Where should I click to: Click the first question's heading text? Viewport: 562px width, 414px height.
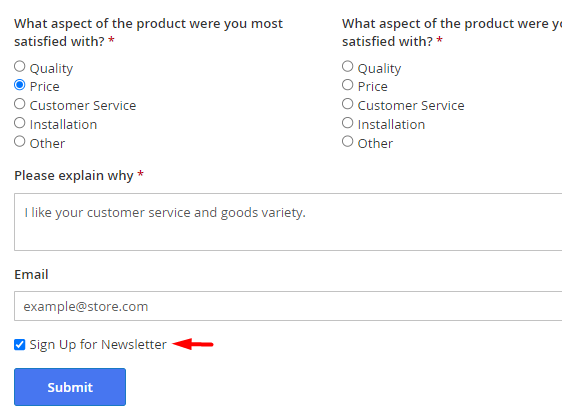[x=148, y=32]
